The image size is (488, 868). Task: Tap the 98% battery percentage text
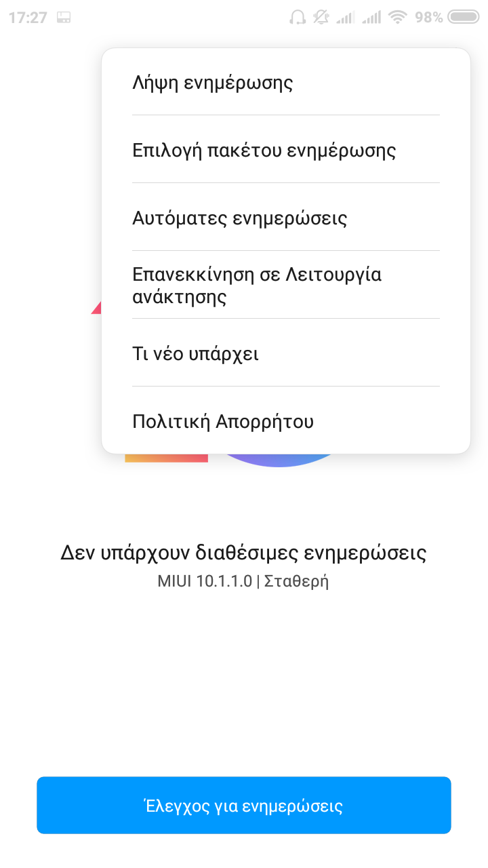pos(429,18)
